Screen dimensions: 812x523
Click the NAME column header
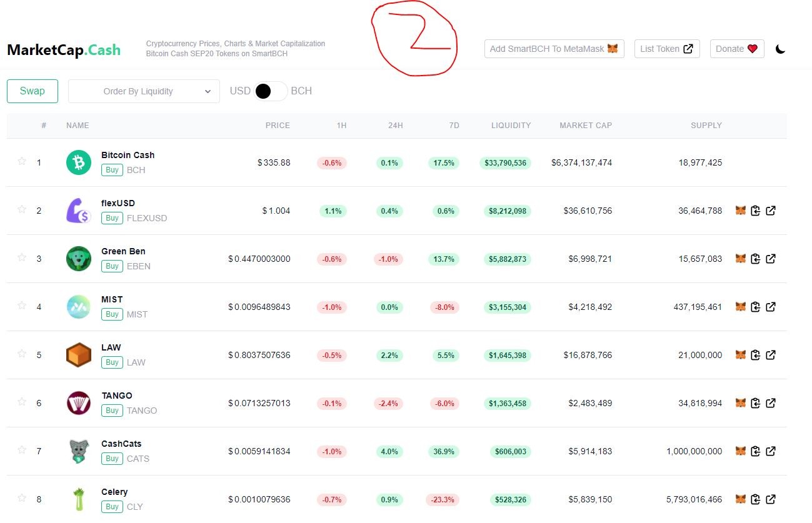click(78, 126)
